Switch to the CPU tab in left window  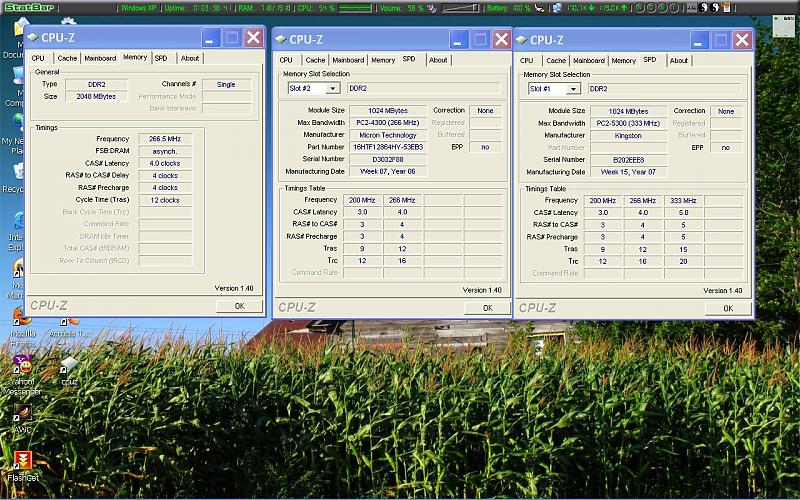pyautogui.click(x=38, y=58)
